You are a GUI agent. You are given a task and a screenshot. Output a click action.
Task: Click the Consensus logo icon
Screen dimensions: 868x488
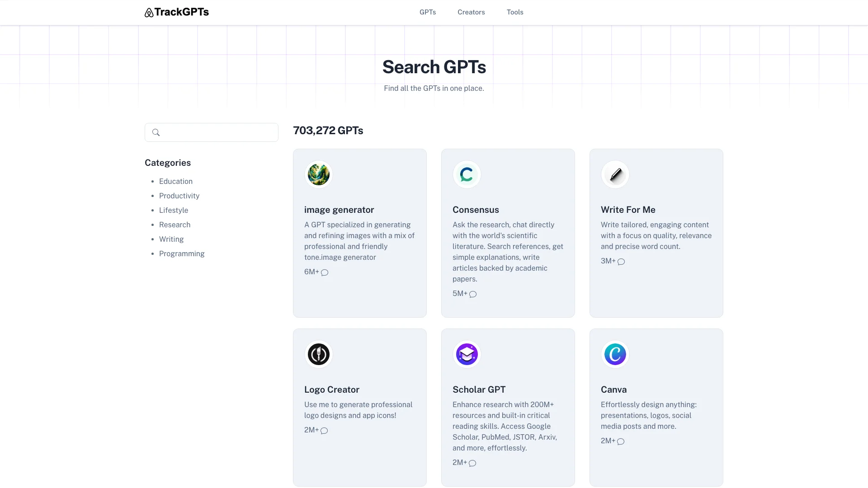tap(467, 174)
